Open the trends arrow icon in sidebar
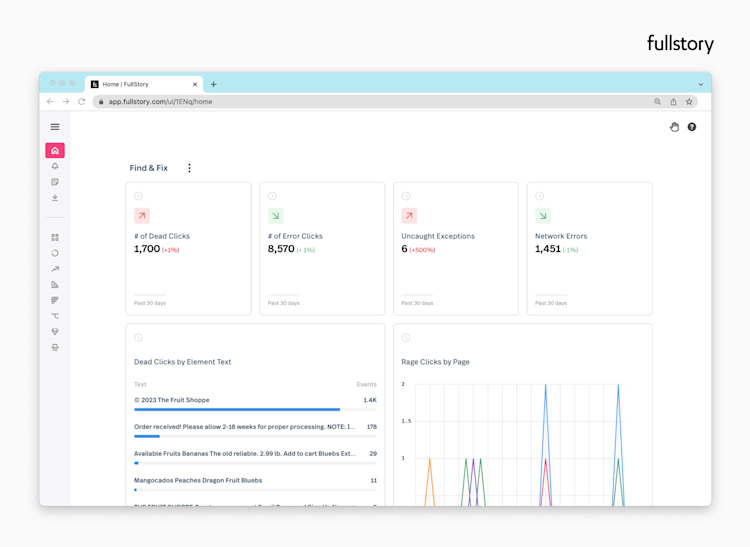750x547 pixels. [x=55, y=269]
